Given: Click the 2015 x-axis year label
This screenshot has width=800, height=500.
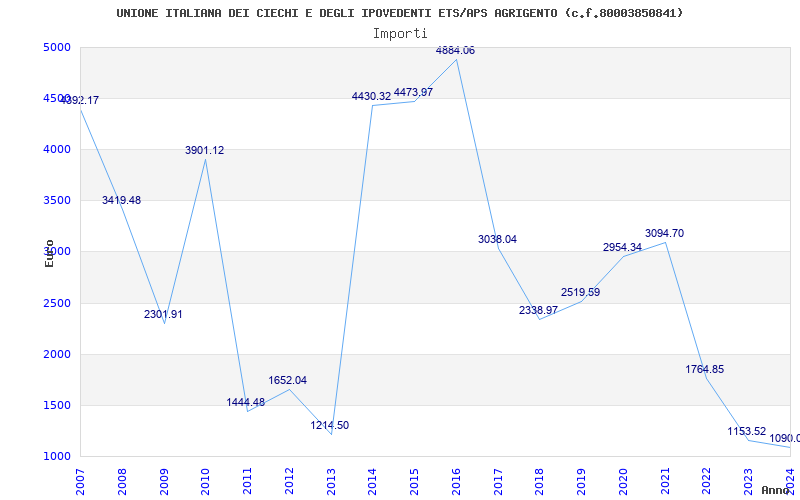Looking at the screenshot, I should pos(414,482).
